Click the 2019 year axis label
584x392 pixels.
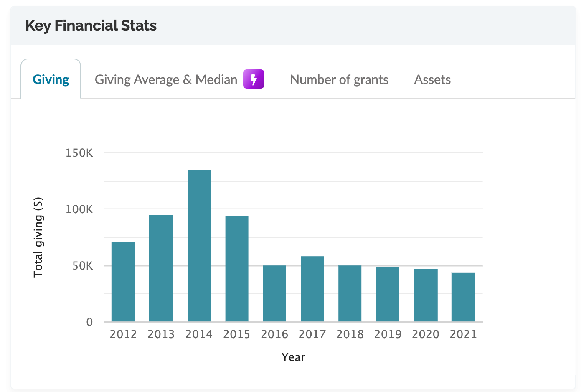click(x=388, y=334)
